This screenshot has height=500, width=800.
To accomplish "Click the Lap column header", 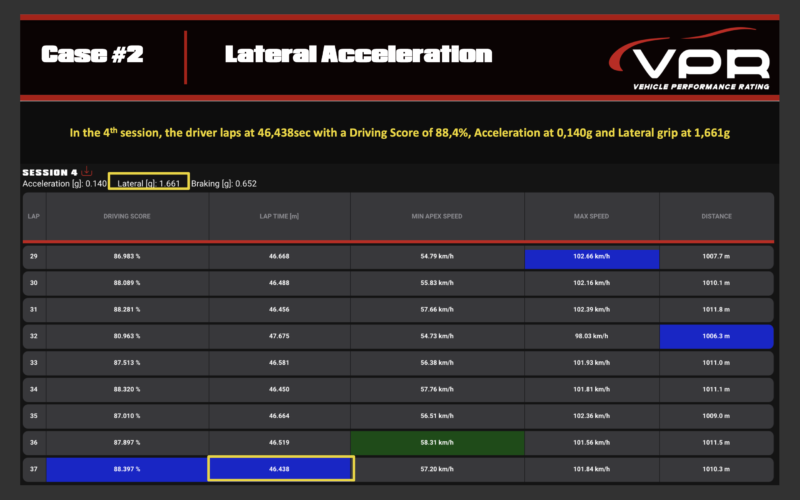I will click(x=34, y=216).
